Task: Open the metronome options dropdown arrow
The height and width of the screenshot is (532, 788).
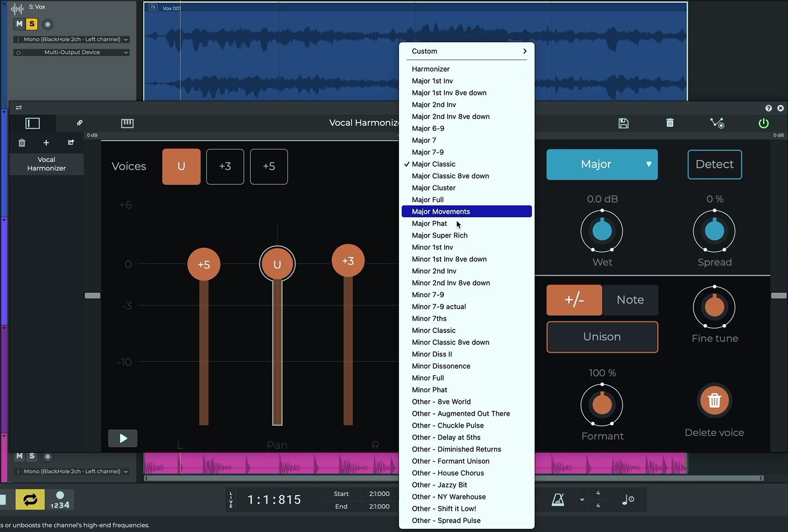Action: [582, 500]
